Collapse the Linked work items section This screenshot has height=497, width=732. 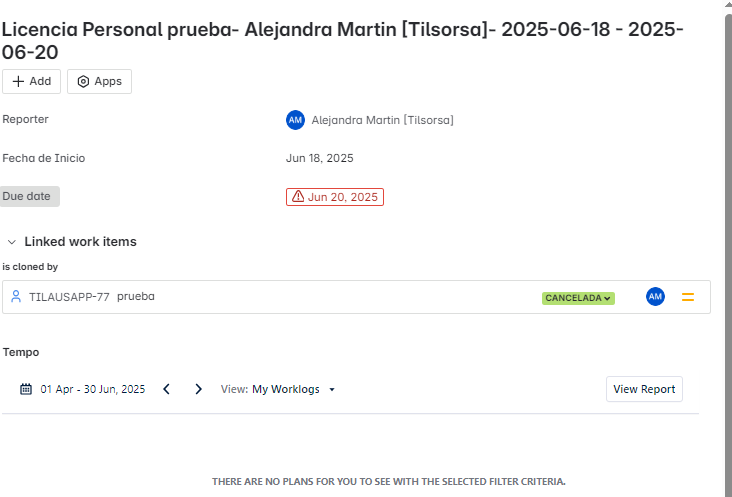pyautogui.click(x=12, y=242)
